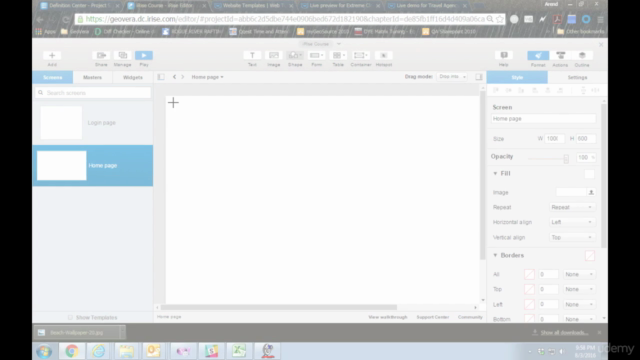Viewport: 640px width, 360px height.
Task: Click the Left border color swatch
Action: [529, 304]
